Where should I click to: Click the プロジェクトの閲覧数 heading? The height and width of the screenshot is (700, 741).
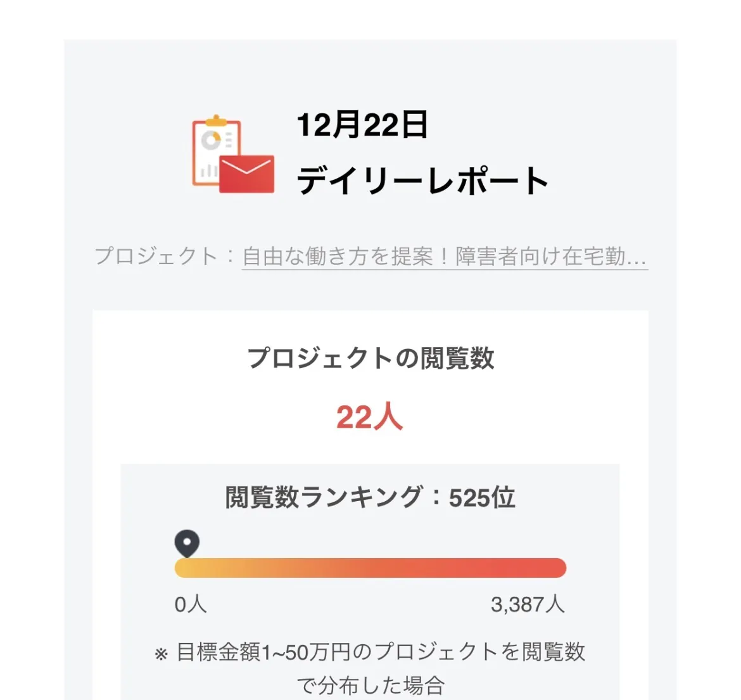point(370,359)
